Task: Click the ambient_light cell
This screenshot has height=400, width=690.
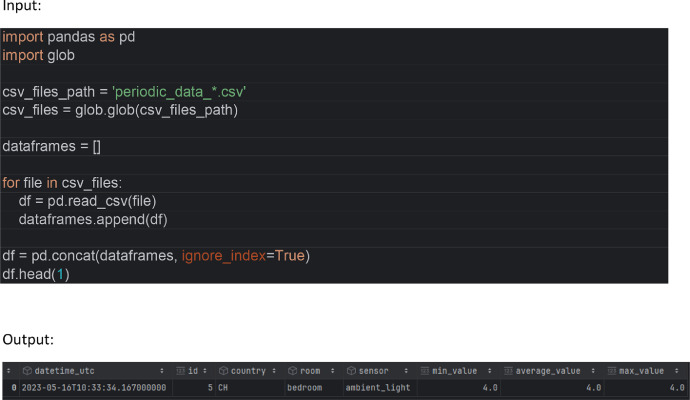Action: click(378, 388)
